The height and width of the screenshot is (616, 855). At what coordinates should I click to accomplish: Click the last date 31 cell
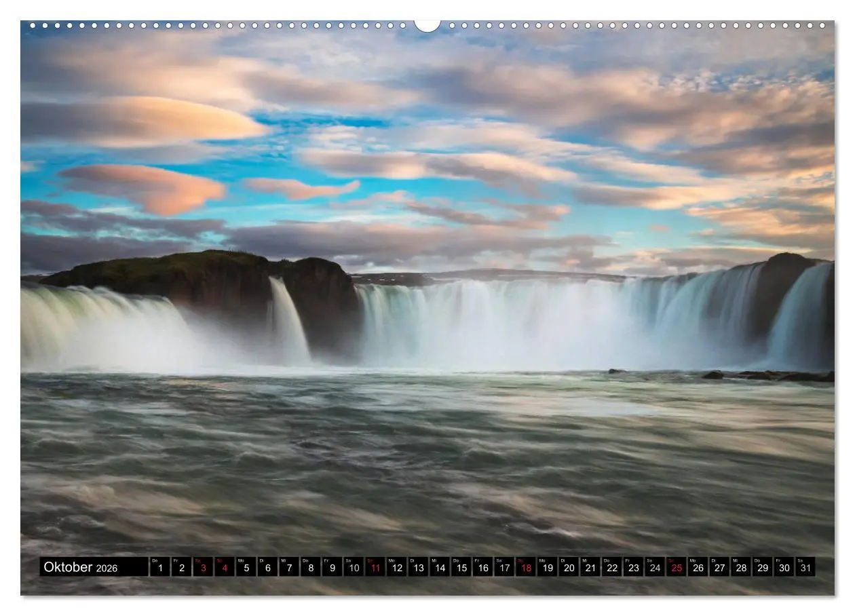click(805, 567)
